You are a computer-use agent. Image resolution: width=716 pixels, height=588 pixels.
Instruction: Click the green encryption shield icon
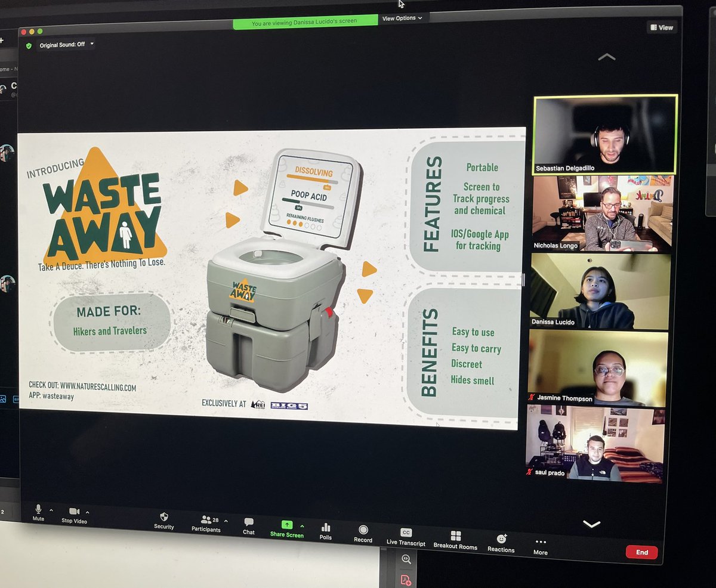pyautogui.click(x=29, y=45)
